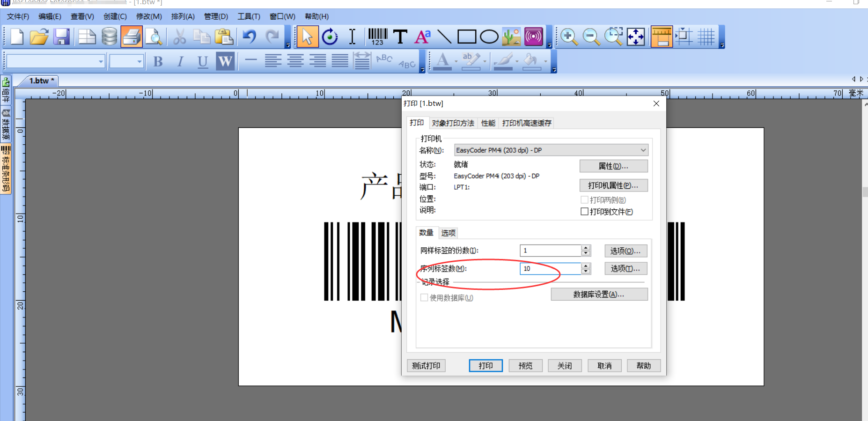Open an existing file with folder icon

pos(39,37)
